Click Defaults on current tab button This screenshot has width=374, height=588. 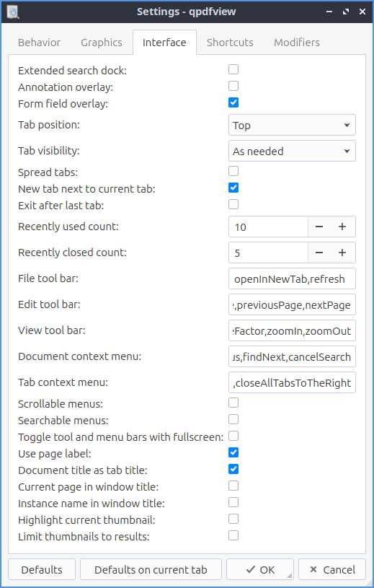[151, 569]
